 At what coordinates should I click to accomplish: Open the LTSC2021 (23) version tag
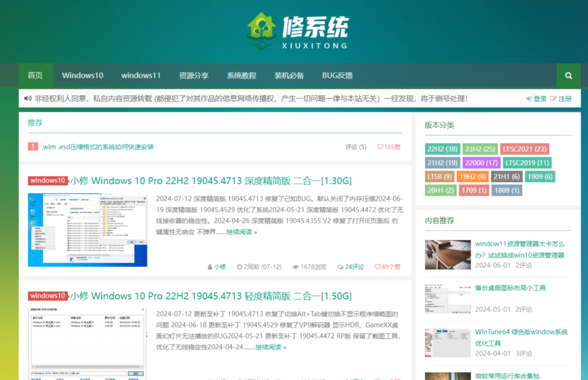[525, 149]
